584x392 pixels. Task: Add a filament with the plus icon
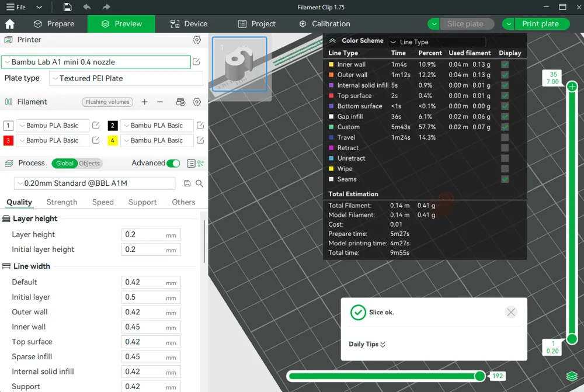coord(144,102)
